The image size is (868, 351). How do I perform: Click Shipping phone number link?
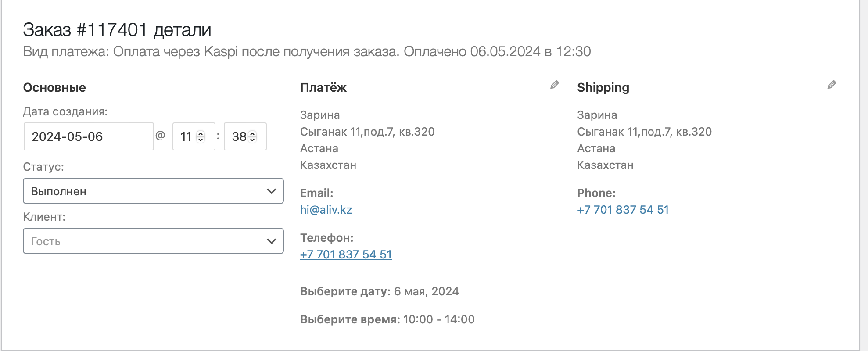click(623, 210)
